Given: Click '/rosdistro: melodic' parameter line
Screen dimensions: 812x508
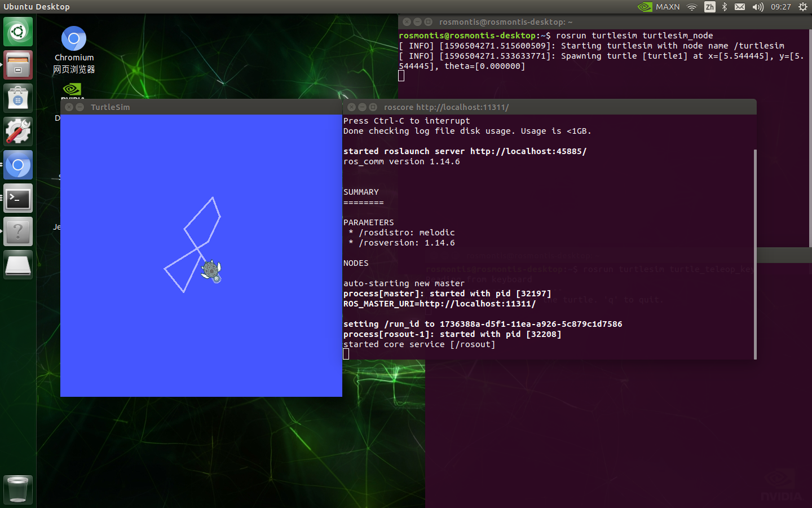Looking at the screenshot, I should (401, 233).
